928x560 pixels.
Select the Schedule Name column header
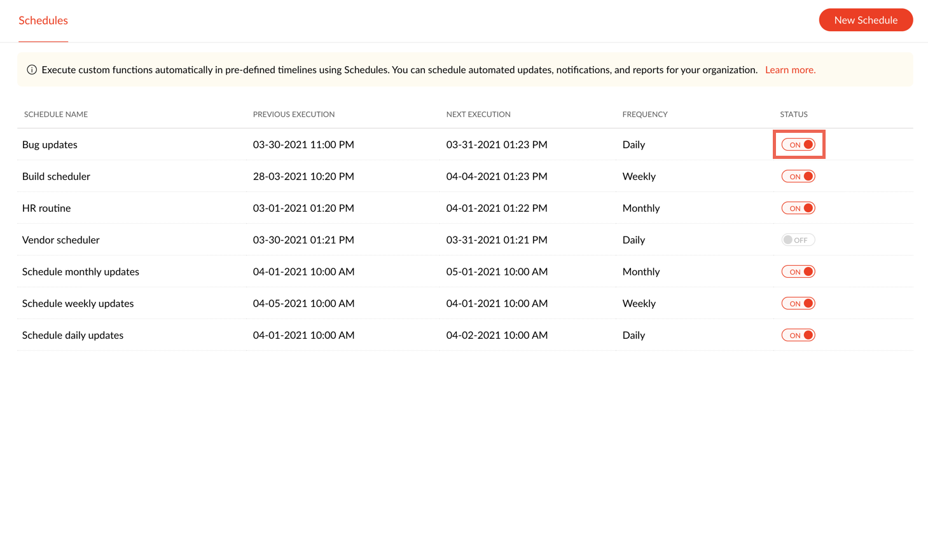point(56,114)
